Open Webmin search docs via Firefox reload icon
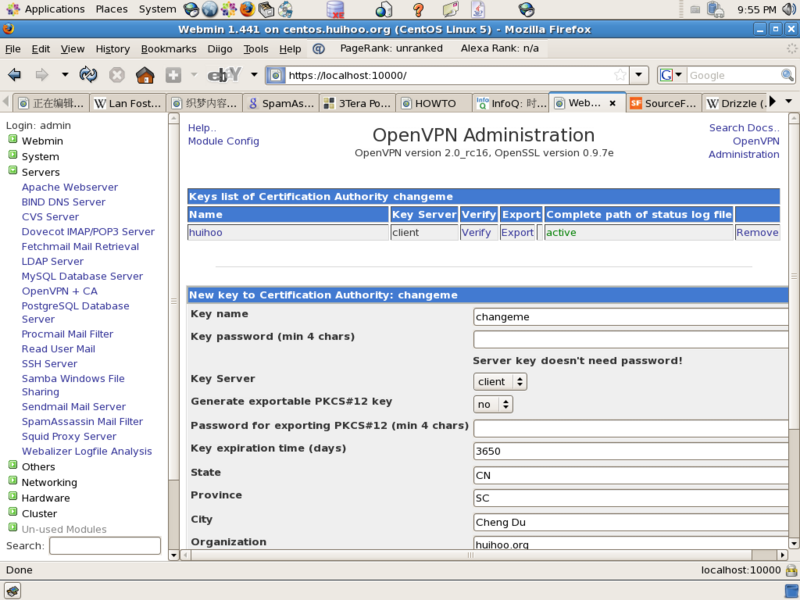Image resolution: width=800 pixels, height=600 pixels. [x=89, y=74]
